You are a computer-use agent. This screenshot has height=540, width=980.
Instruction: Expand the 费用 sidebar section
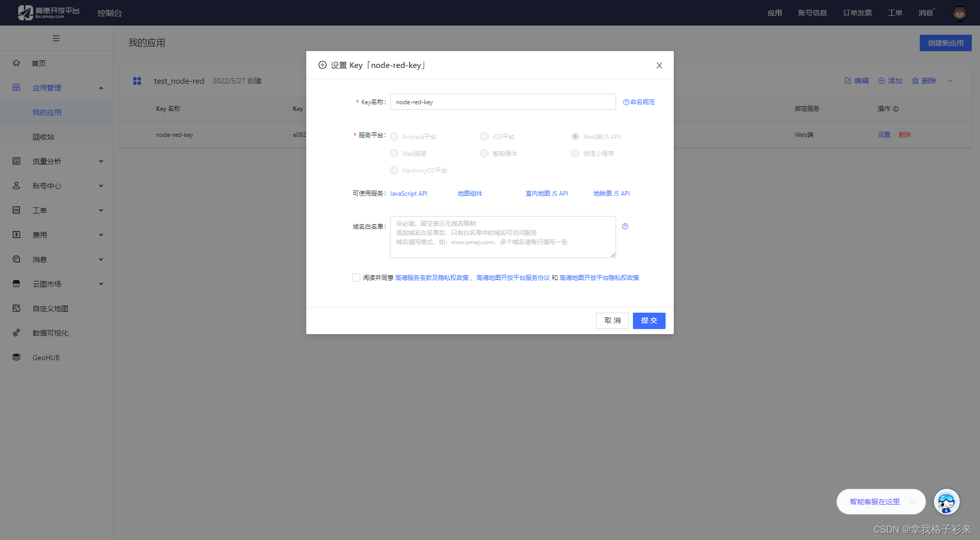tap(101, 235)
